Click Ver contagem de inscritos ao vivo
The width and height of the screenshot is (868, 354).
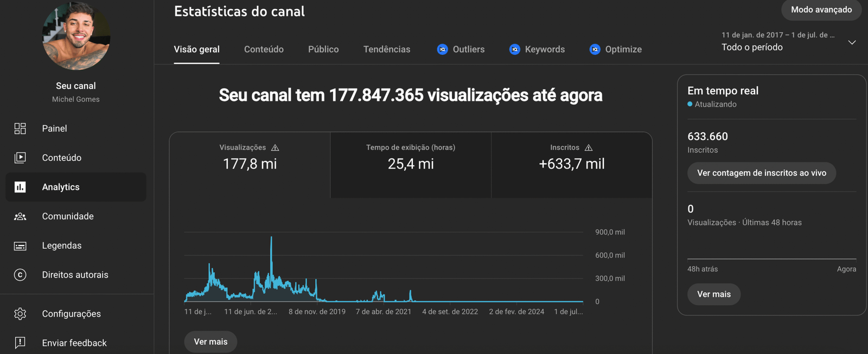click(762, 173)
